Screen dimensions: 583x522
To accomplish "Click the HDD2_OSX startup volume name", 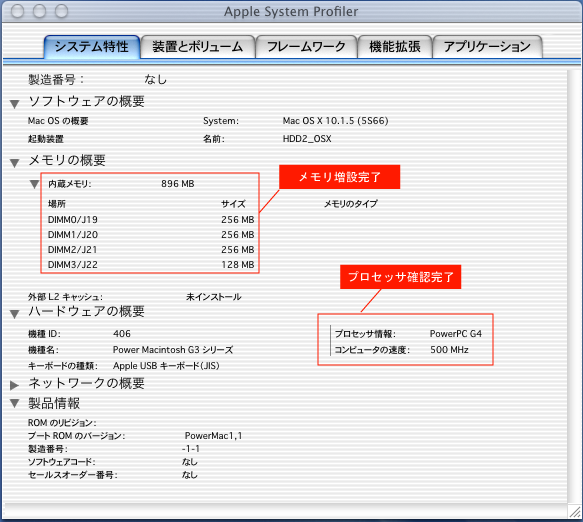I will coord(307,139).
